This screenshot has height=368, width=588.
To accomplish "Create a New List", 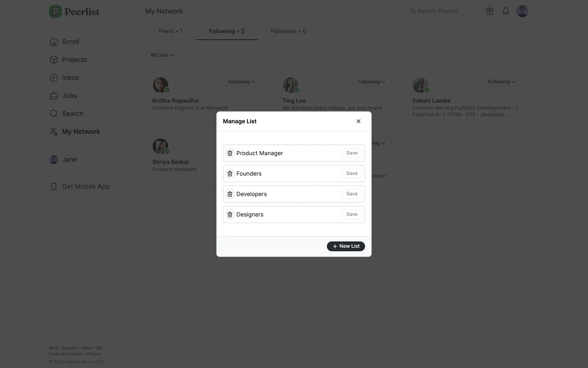I will point(346,246).
